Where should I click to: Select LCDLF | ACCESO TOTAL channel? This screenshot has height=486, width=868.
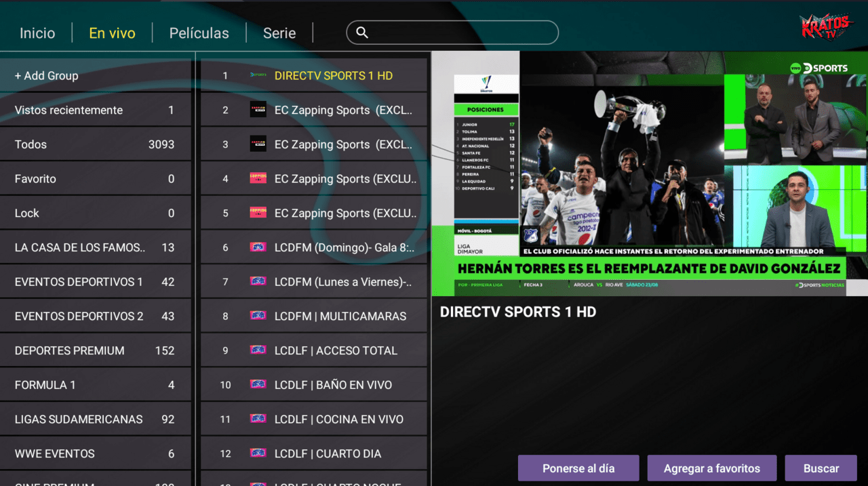[314, 350]
